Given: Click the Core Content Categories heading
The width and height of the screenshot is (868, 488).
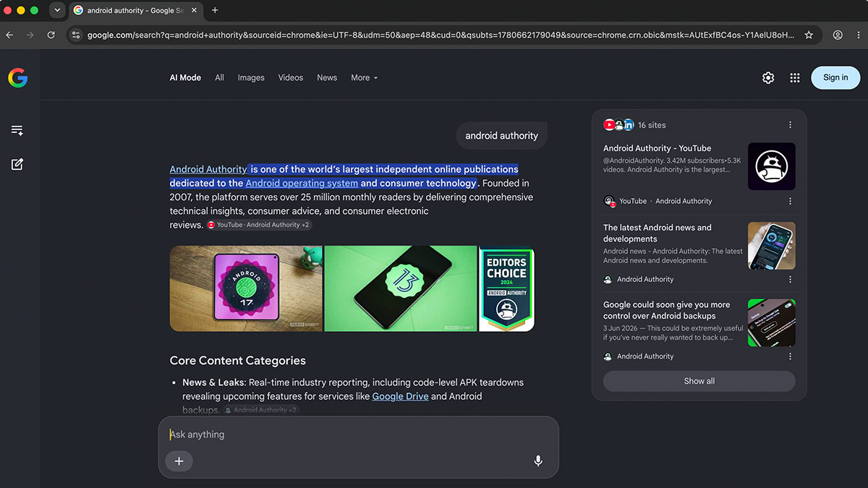Looking at the screenshot, I should pyautogui.click(x=237, y=361).
